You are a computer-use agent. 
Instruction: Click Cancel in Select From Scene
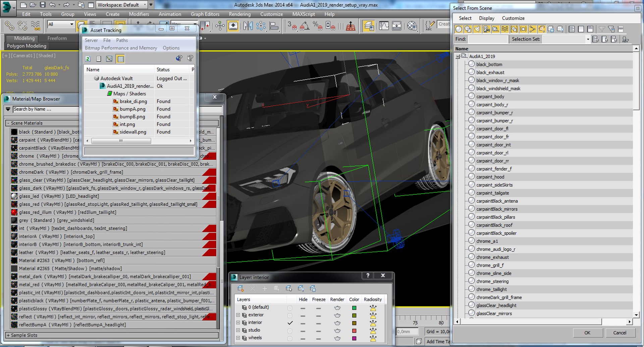click(620, 333)
